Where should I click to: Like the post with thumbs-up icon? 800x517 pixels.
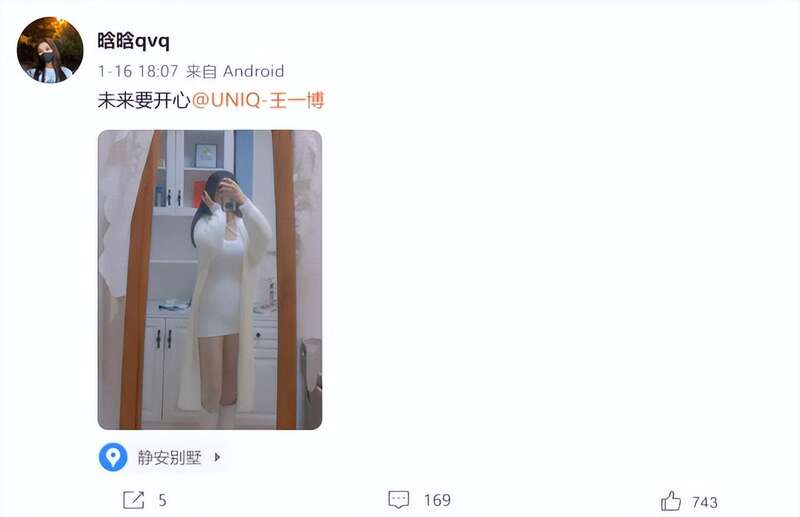pyautogui.click(x=671, y=501)
